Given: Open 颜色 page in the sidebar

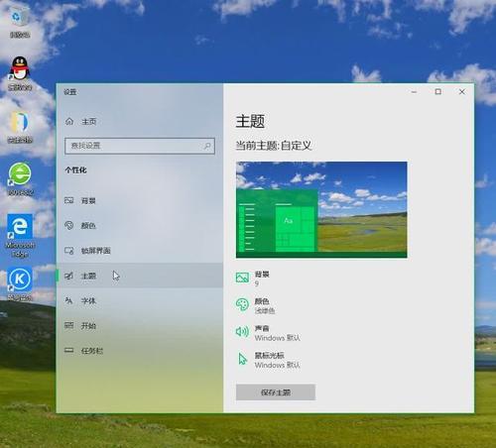Looking at the screenshot, I should pyautogui.click(x=140, y=226).
